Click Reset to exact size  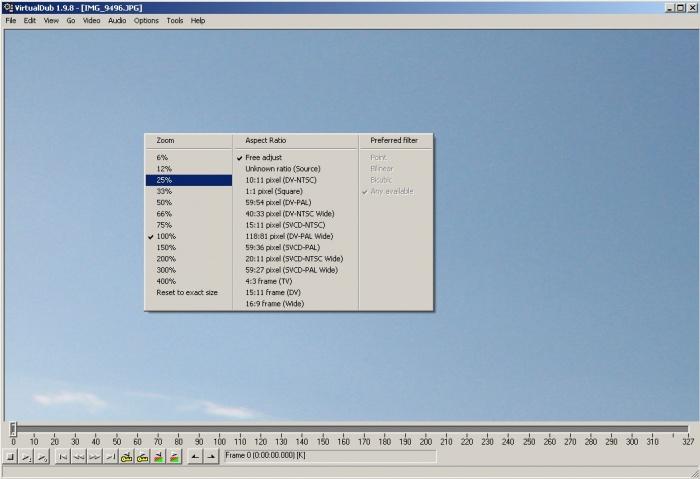click(186, 292)
